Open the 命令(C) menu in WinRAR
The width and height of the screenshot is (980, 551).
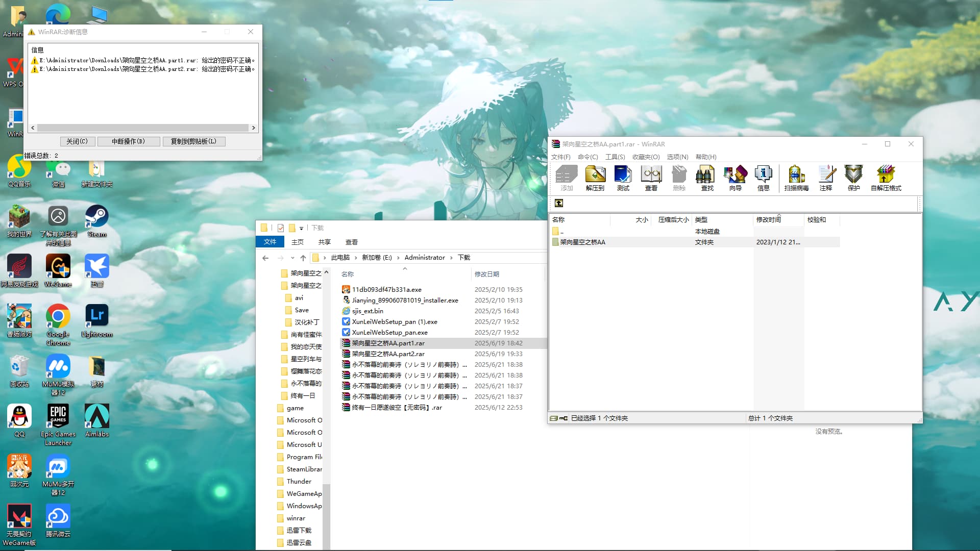[x=588, y=157]
